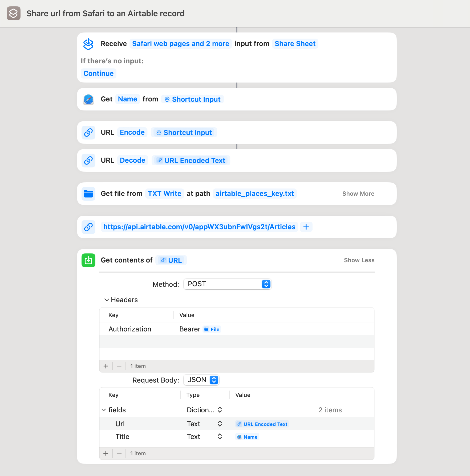Click the folder icon of Get file action

pyautogui.click(x=88, y=194)
